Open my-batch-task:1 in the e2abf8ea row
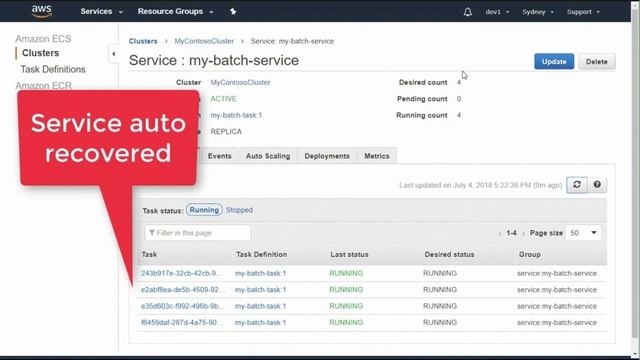Screen dimensions: 640x360 tap(260, 289)
